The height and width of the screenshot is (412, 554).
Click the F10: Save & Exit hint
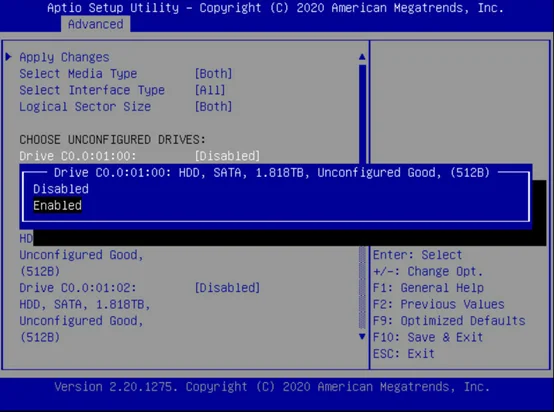428,337
